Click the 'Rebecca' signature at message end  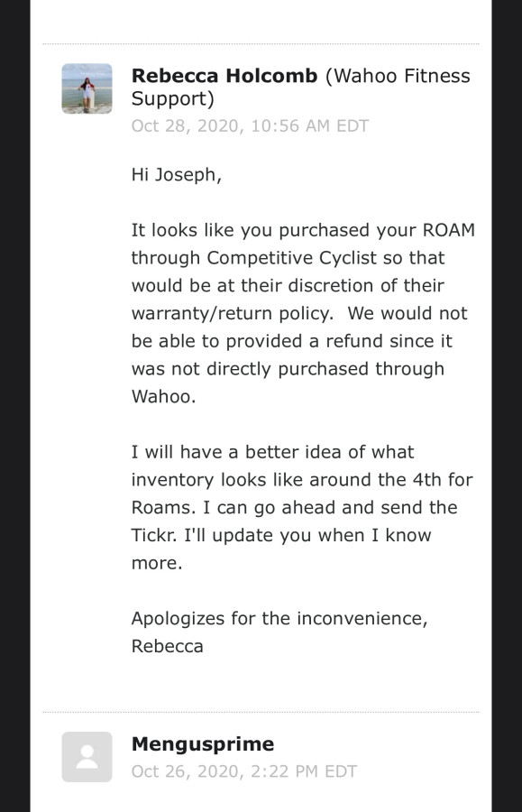tap(167, 646)
